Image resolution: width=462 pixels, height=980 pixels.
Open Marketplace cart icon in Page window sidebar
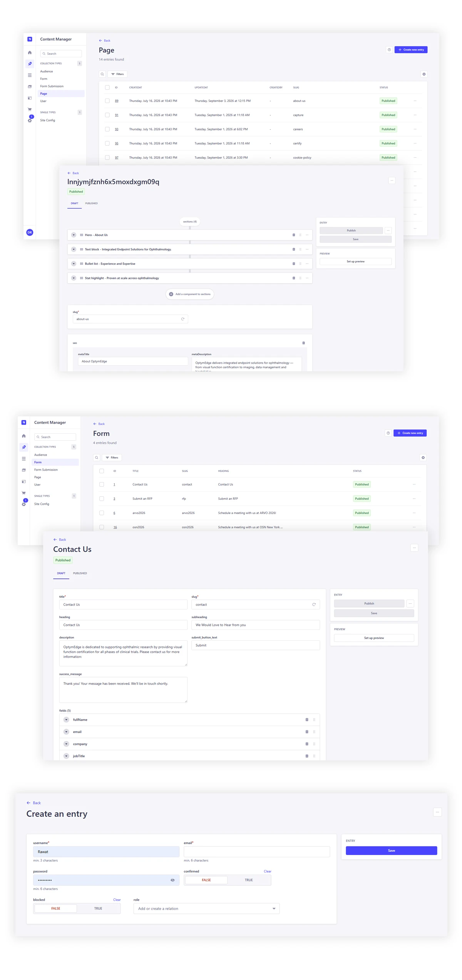click(x=30, y=109)
